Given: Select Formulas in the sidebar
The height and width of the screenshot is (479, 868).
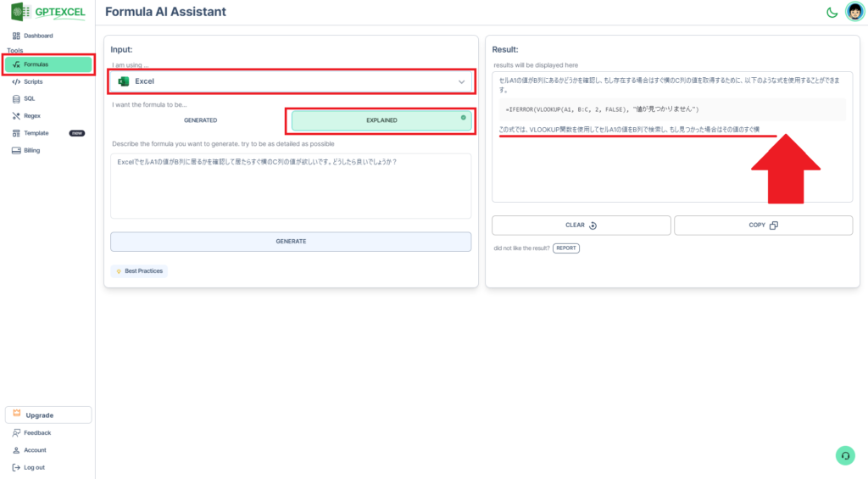Looking at the screenshot, I should click(x=48, y=64).
